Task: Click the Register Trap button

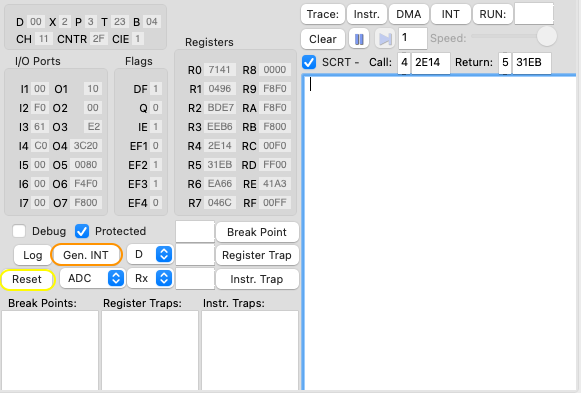Action: pos(257,255)
